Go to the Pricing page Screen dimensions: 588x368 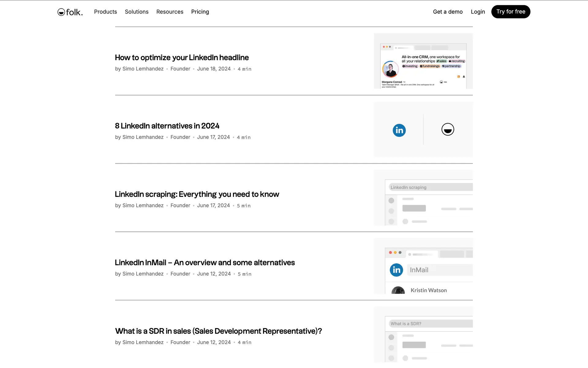(x=200, y=12)
